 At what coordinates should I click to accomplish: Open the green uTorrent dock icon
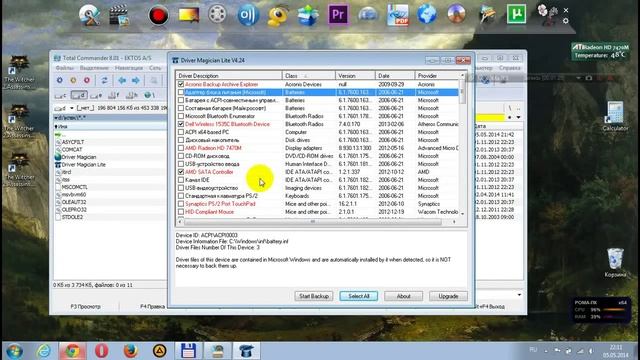(x=516, y=14)
